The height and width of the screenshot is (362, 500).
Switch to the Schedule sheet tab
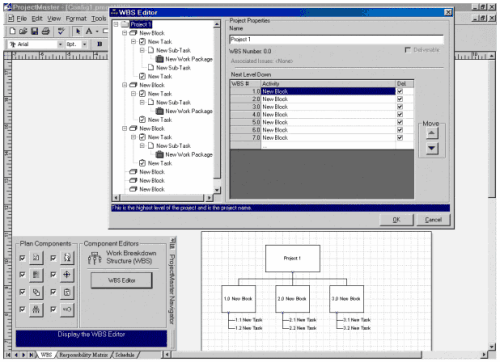125,355
